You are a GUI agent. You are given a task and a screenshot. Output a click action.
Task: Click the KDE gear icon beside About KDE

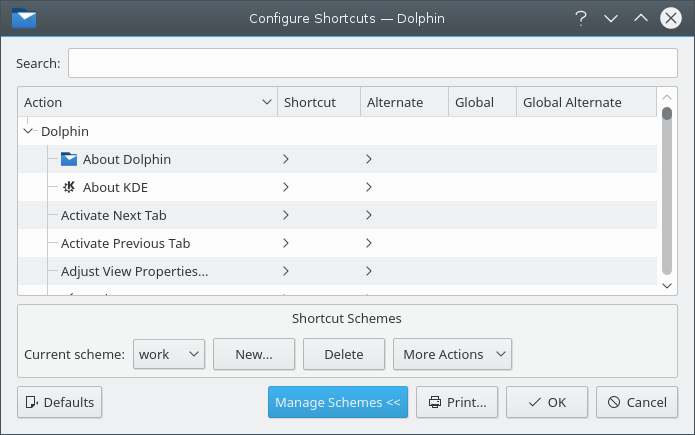[x=69, y=187]
